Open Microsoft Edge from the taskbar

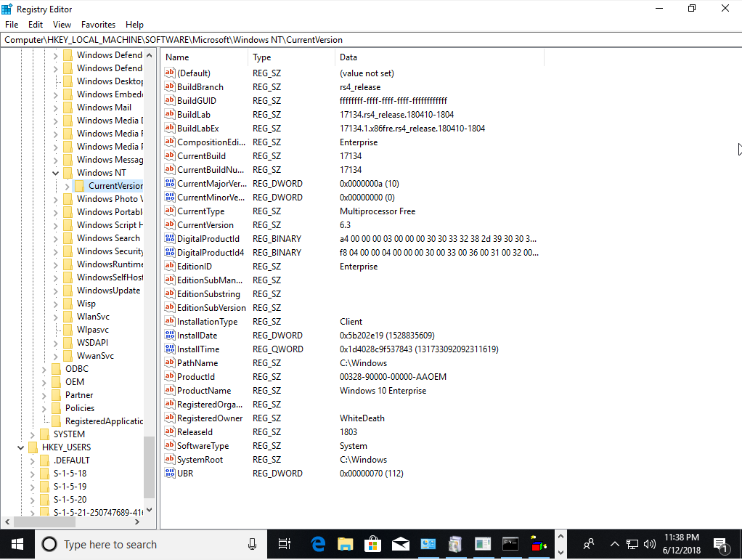click(318, 544)
